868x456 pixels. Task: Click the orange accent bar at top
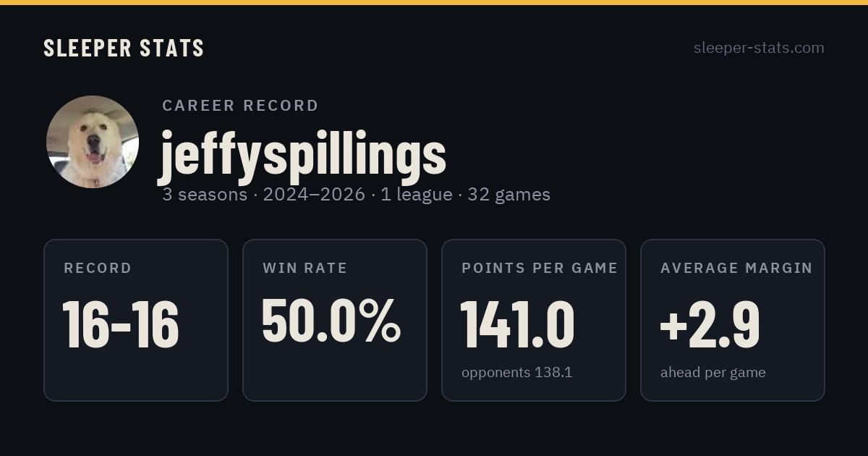click(434, 2)
